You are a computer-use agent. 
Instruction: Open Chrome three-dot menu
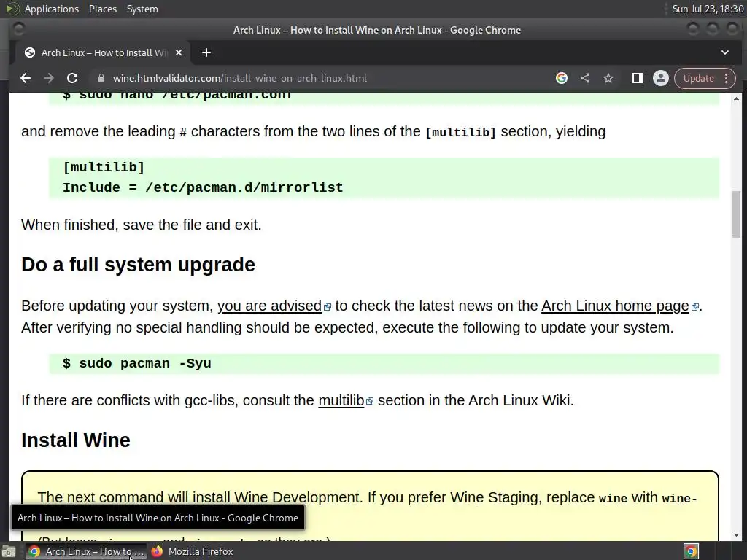pos(727,78)
